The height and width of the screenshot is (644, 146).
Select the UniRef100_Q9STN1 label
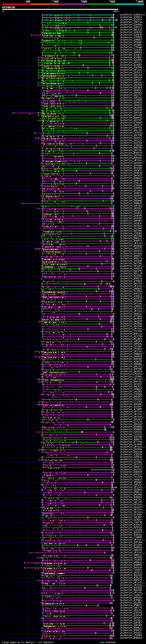[131, 231]
